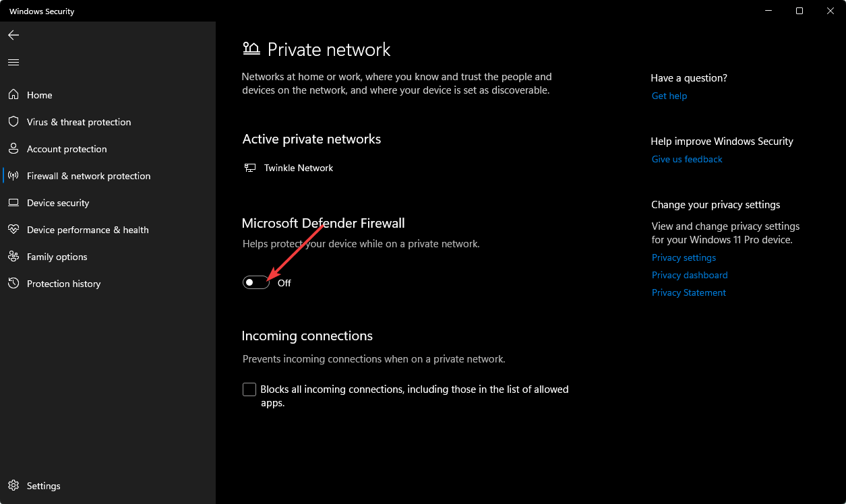The image size is (846, 504).
Task: Open Virus & threat protection
Action: (79, 122)
